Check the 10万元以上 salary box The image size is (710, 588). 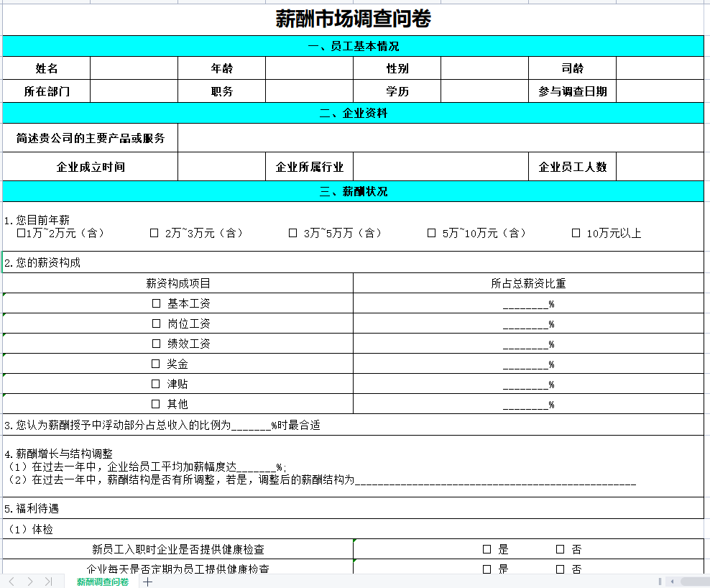click(576, 233)
